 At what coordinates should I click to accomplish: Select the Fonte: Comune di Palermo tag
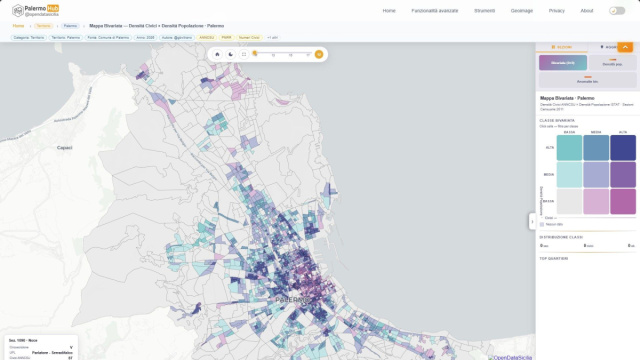tap(108, 38)
